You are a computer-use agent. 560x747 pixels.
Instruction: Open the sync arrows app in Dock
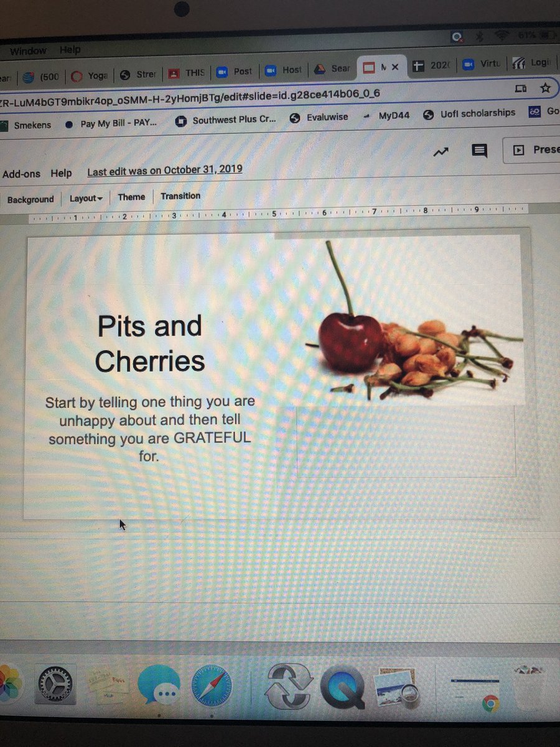tap(289, 687)
